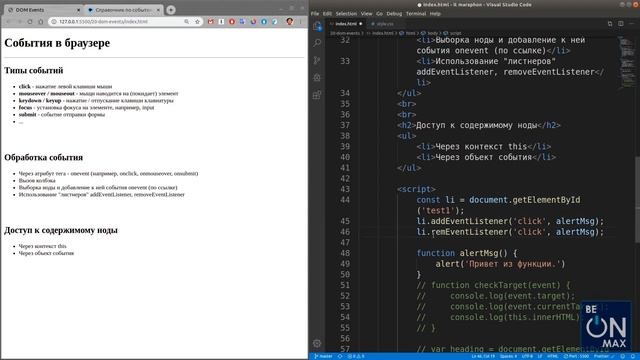The height and width of the screenshot is (360, 640).
Task: Split the editor using the split icon
Action: point(620,24)
